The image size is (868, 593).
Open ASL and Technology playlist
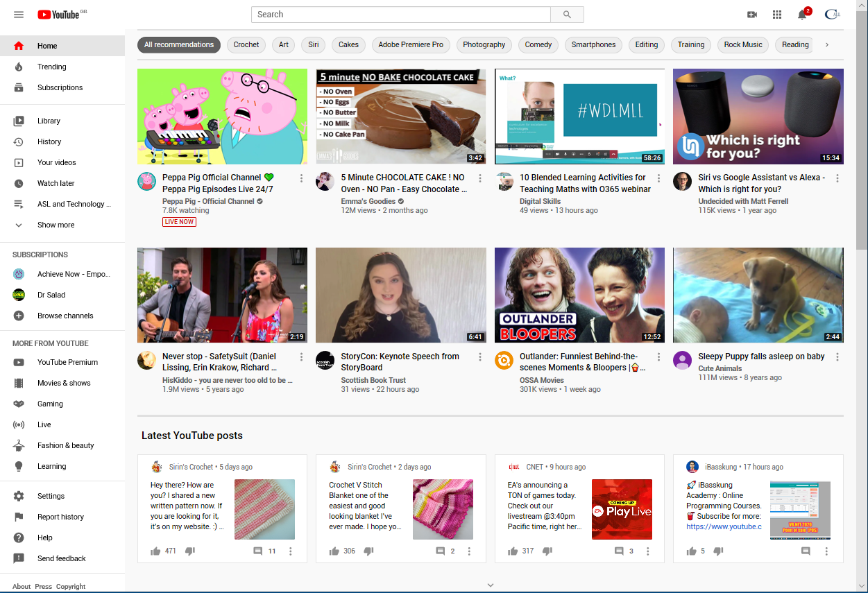coord(62,204)
